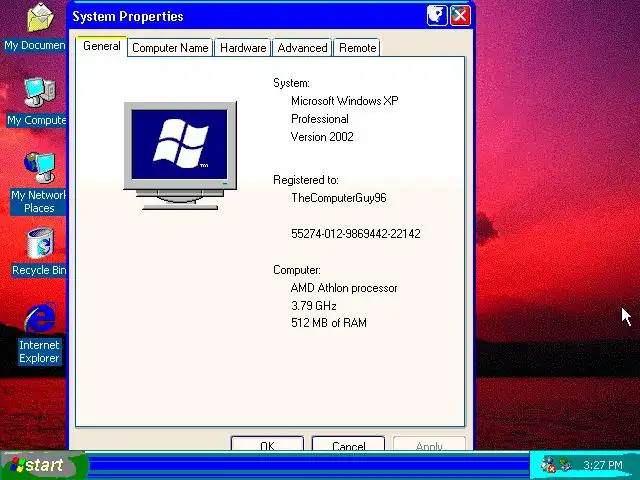Open the Advanced tab
The width and height of the screenshot is (640, 480).
(302, 48)
